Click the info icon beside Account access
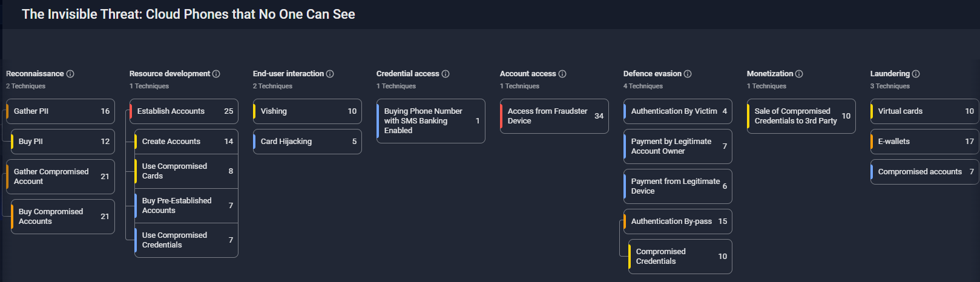The image size is (980, 282). coord(562,74)
